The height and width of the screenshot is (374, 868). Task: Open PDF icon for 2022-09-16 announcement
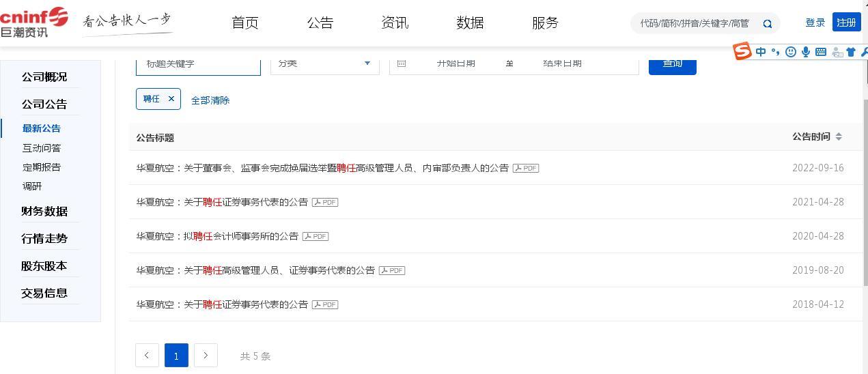[x=526, y=168]
